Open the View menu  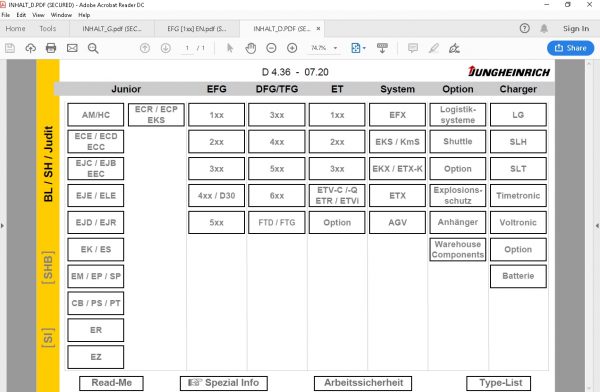38,15
